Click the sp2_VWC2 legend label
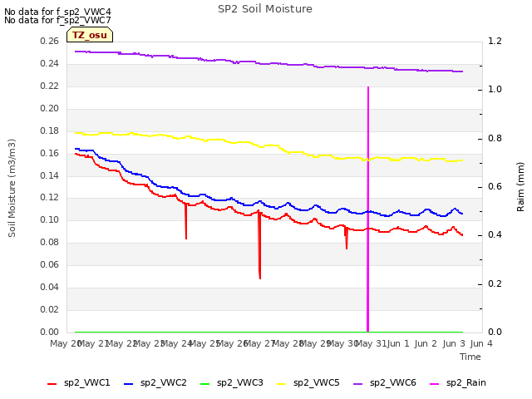 coord(164,382)
